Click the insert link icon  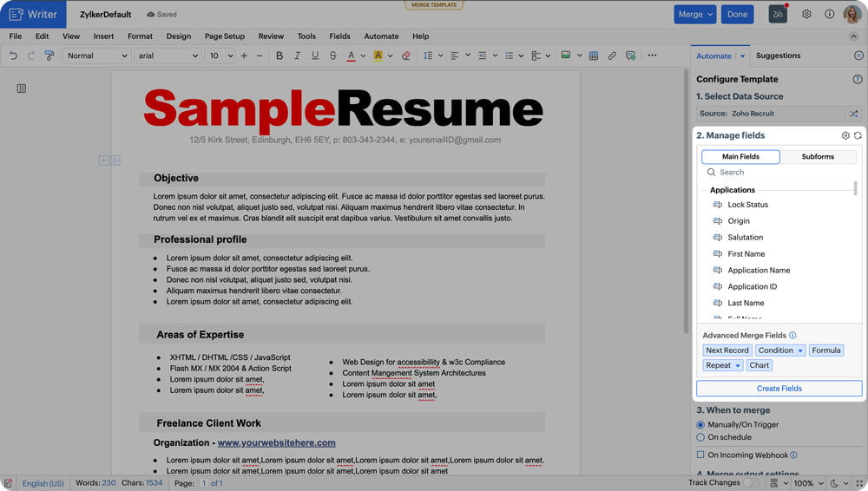pyautogui.click(x=612, y=56)
